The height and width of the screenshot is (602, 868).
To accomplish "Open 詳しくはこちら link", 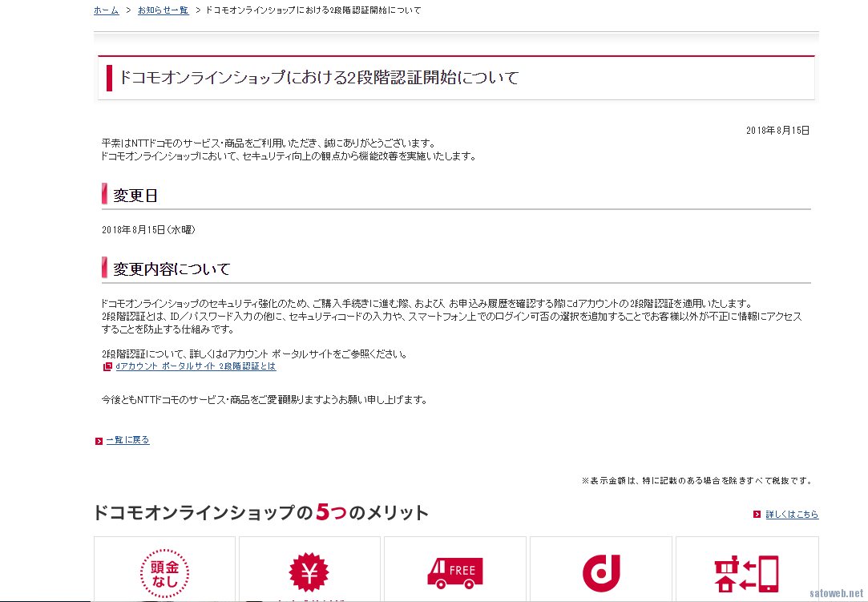I will (x=792, y=514).
